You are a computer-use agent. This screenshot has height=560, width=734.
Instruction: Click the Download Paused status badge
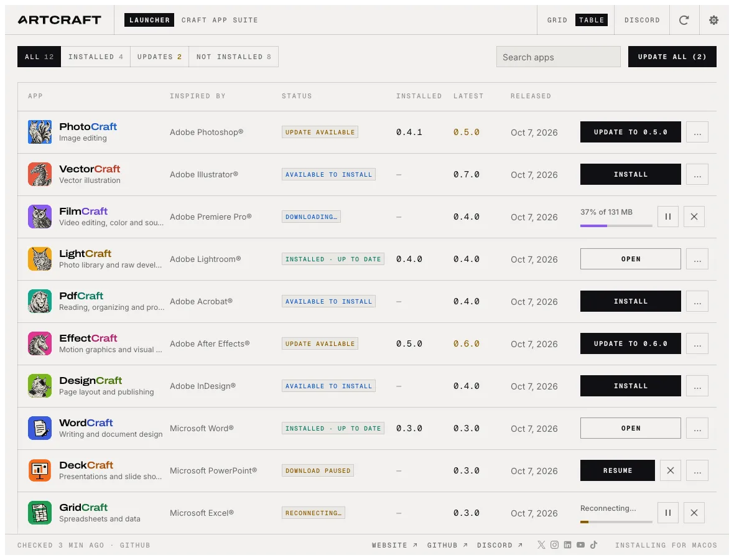click(318, 470)
